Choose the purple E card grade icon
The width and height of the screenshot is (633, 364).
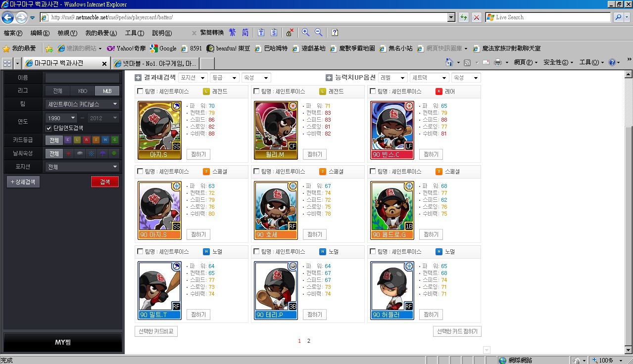tap(68, 140)
